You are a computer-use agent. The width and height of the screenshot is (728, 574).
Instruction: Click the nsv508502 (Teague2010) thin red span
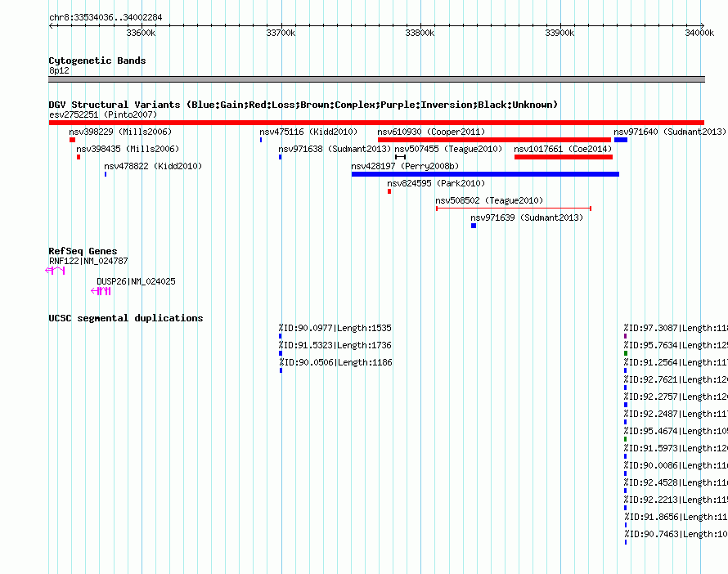(514, 209)
